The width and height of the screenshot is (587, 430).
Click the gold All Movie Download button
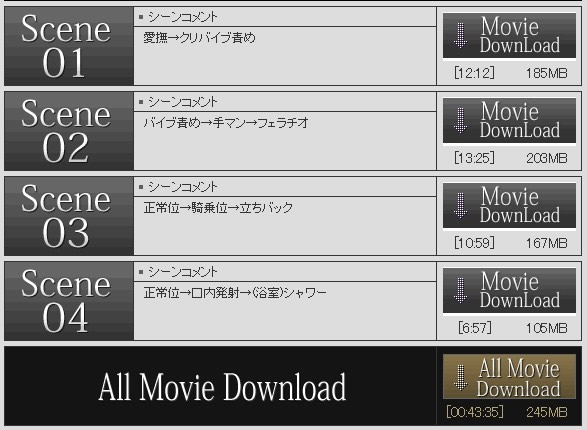[x=509, y=377]
